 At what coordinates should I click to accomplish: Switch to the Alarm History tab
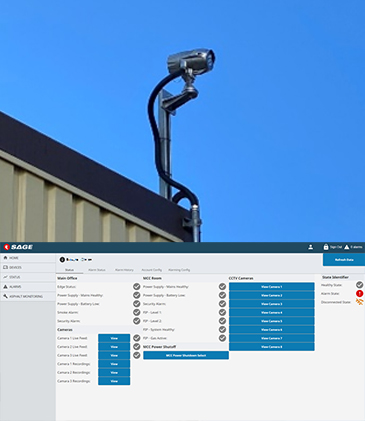124,270
